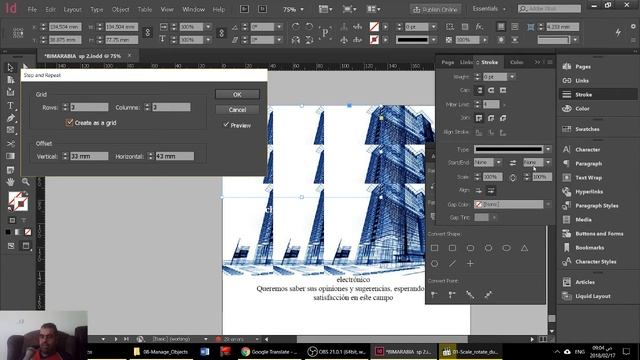This screenshot has height=360, width=640.
Task: Rotate 90 degrees clockwise icon
Action: [x=296, y=27]
